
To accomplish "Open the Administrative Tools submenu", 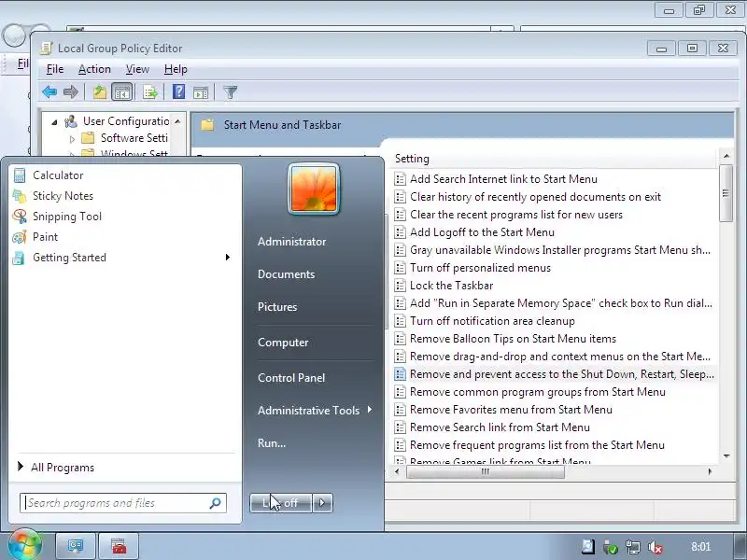I will [315, 410].
